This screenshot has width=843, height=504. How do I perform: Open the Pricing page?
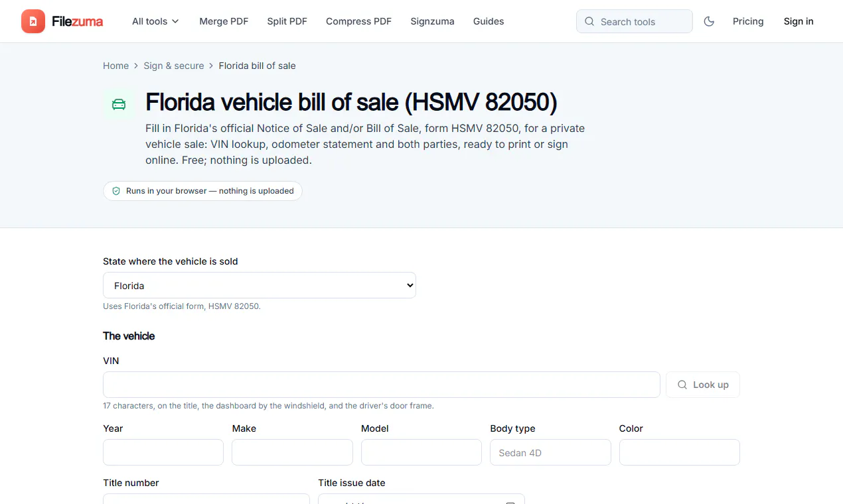(x=748, y=21)
